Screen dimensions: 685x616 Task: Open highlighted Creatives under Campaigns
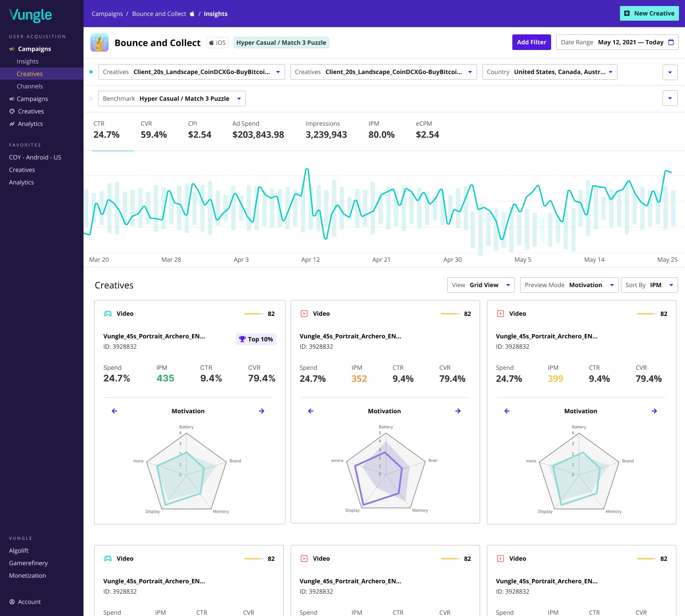pos(42,74)
